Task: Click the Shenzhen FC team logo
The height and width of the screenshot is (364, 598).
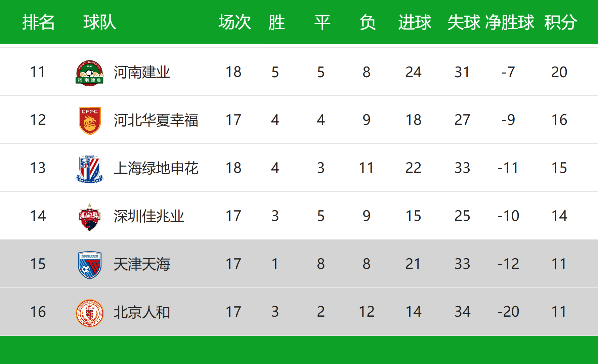Action: point(89,217)
